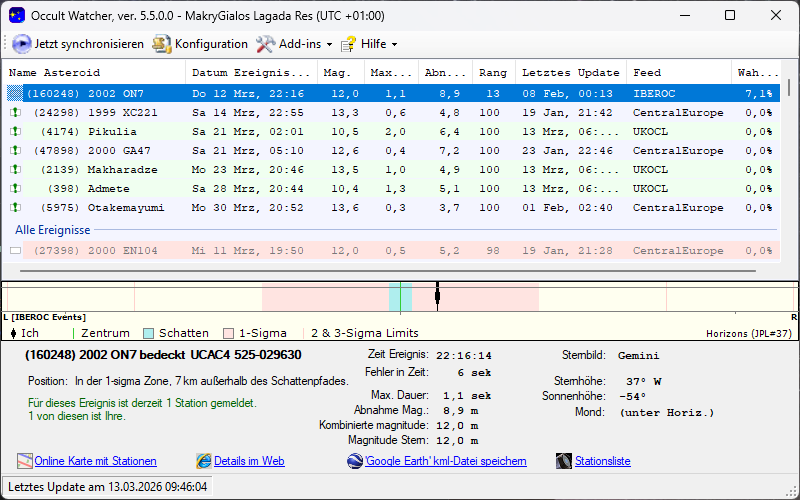Click the Hilfe help icon
Viewport: 800px width, 500px height.
click(x=348, y=44)
